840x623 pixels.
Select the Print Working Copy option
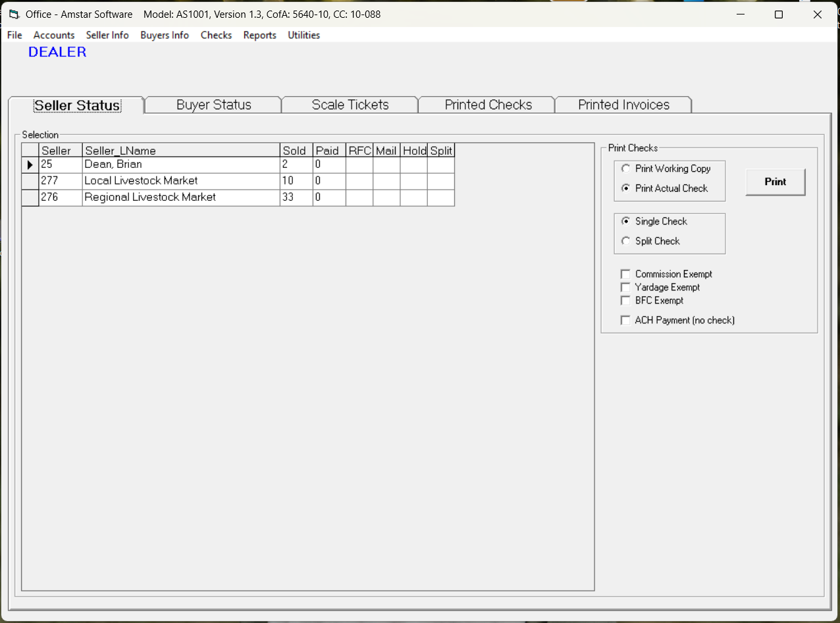[625, 168]
